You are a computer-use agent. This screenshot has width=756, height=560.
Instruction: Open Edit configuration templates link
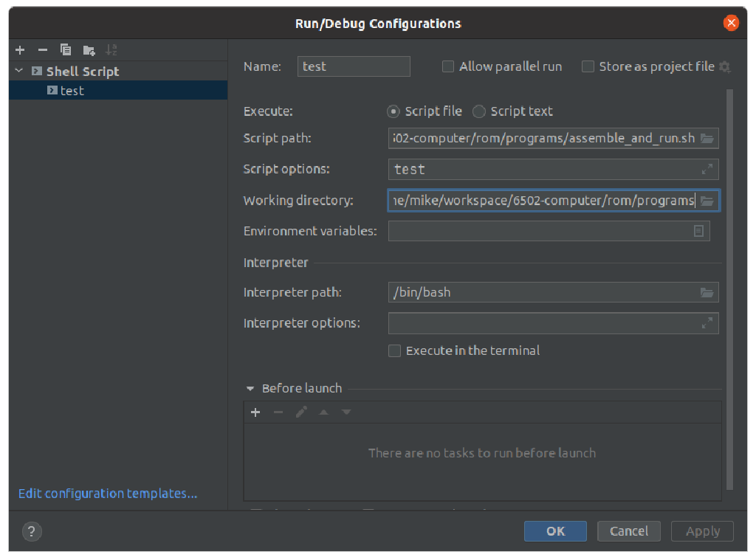click(x=108, y=493)
